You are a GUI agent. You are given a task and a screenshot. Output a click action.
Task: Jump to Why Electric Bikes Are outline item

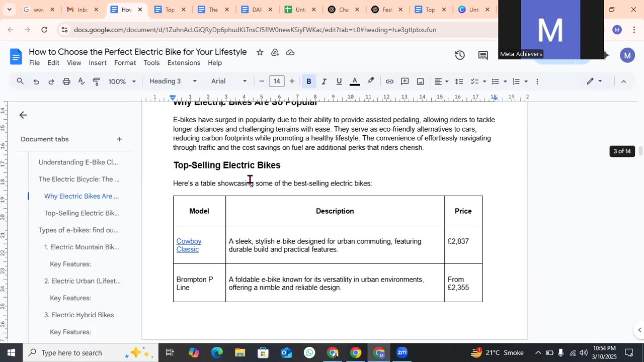point(82,196)
